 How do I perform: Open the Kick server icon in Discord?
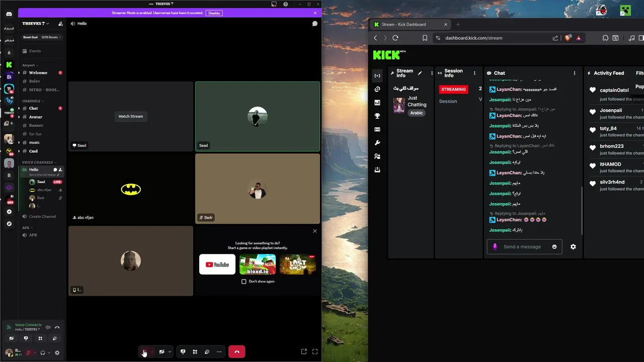[9, 64]
